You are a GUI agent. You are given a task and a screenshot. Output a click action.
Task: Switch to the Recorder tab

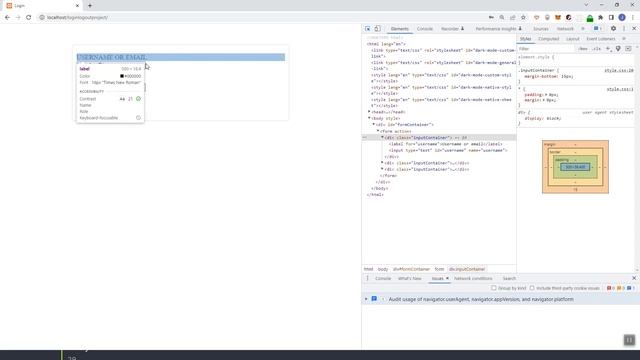[x=453, y=29]
